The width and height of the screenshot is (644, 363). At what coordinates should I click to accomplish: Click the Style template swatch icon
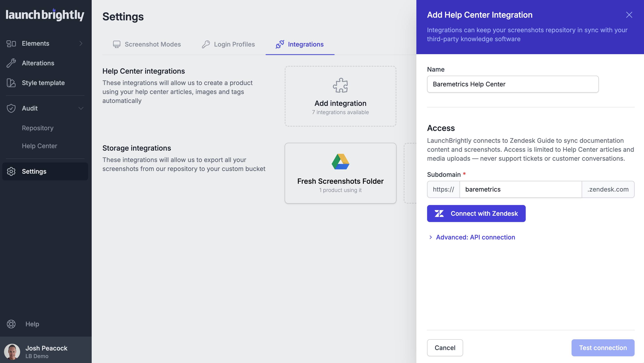11,83
